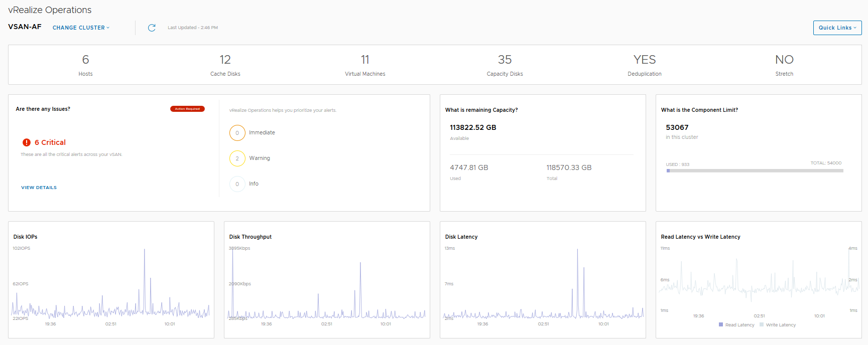Click the Deduplication label

point(645,74)
